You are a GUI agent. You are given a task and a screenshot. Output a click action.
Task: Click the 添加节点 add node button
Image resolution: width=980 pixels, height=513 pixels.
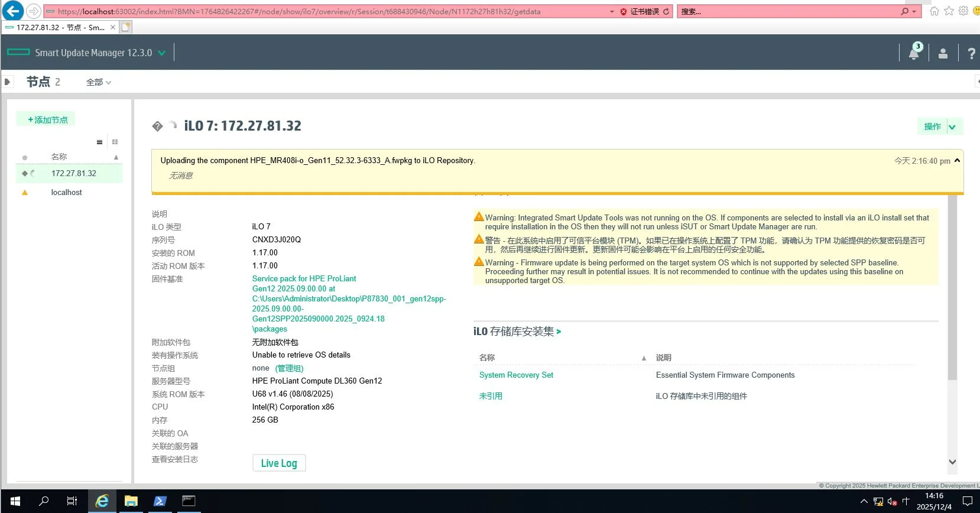pos(46,119)
